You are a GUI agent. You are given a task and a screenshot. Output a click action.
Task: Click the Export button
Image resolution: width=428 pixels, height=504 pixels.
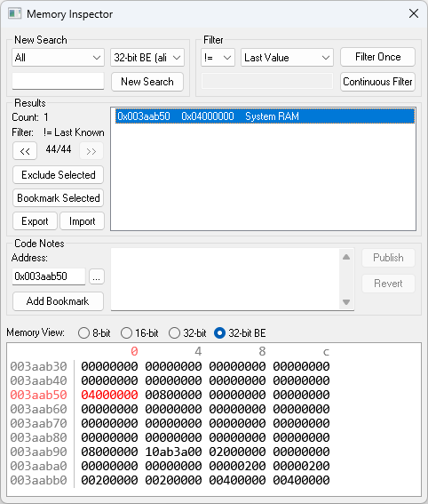pos(35,221)
